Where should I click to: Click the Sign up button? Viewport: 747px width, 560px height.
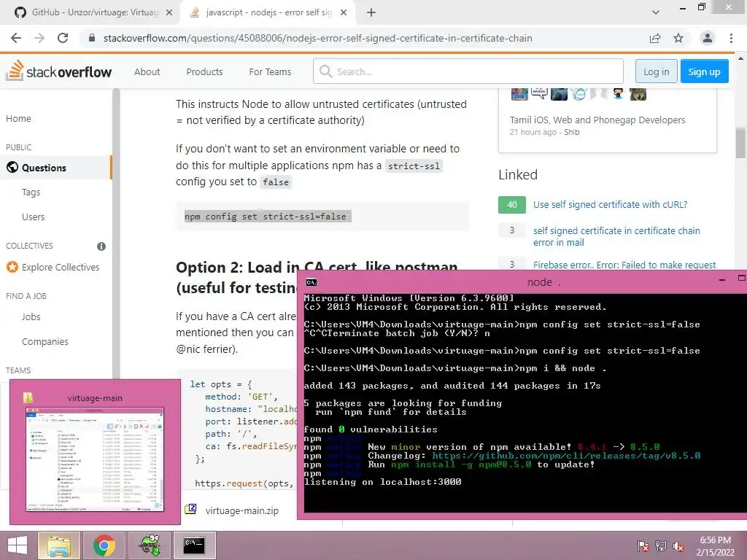pos(704,71)
